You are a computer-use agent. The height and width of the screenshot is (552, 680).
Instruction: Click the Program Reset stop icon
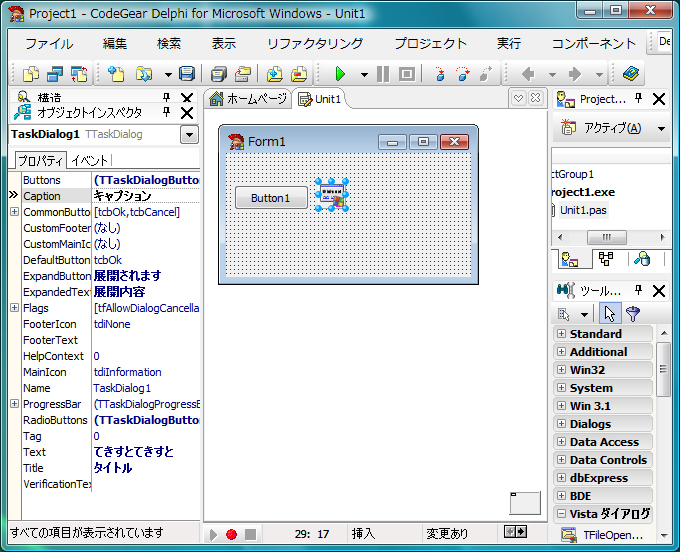pyautogui.click(x=407, y=74)
